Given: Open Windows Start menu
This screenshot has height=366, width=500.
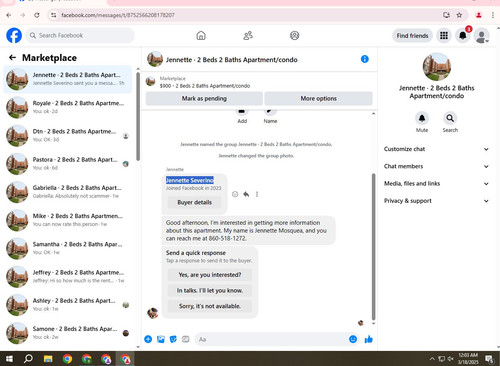Looking at the screenshot, I should click(x=9, y=359).
